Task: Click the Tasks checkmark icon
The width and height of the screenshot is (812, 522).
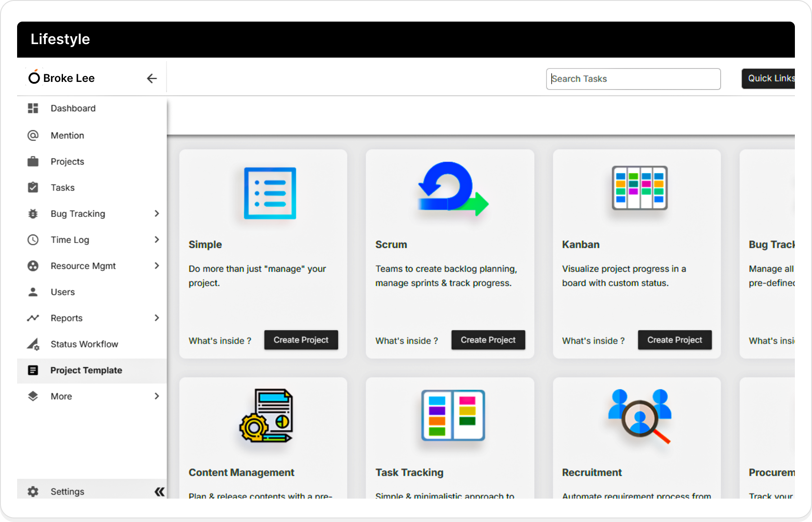Action: [33, 188]
